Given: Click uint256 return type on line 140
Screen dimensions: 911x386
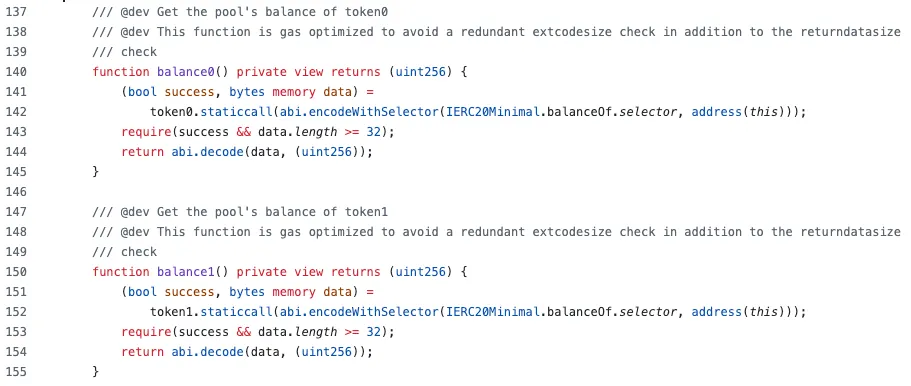Looking at the screenshot, I should [420, 72].
